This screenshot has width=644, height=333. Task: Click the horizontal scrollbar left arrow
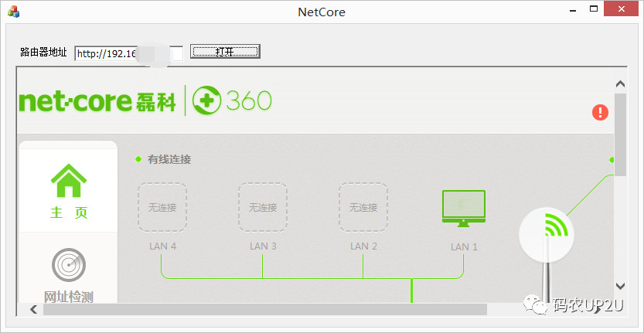34,309
